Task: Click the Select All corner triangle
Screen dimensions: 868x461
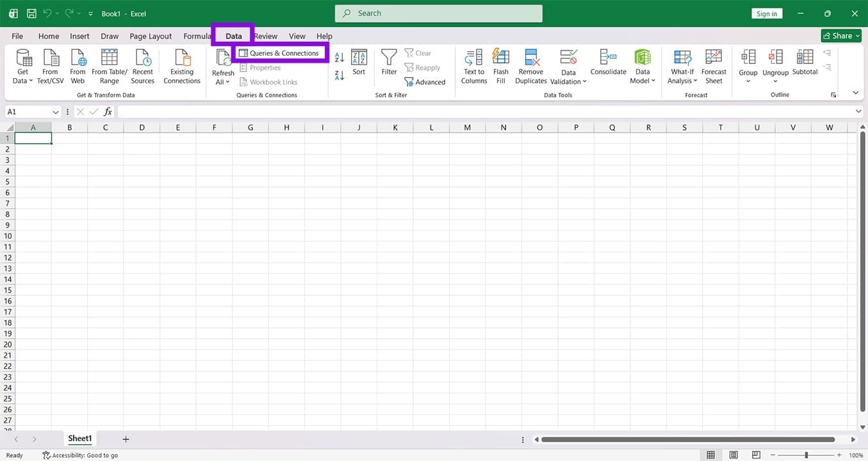Action: point(10,127)
